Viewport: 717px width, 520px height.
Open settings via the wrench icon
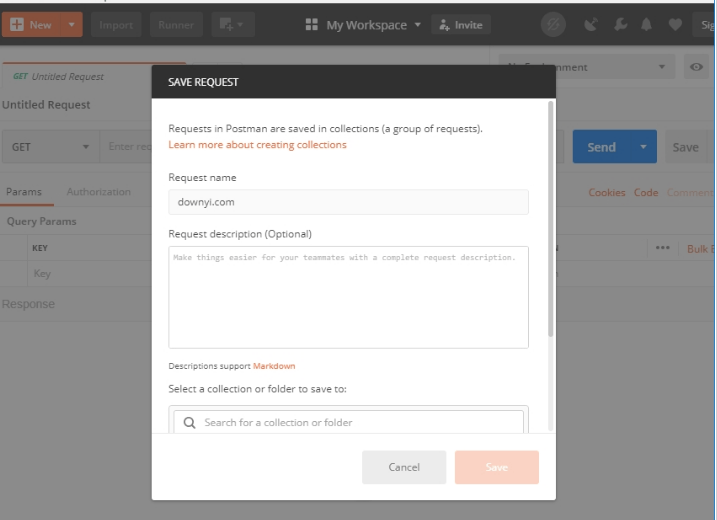(x=620, y=25)
